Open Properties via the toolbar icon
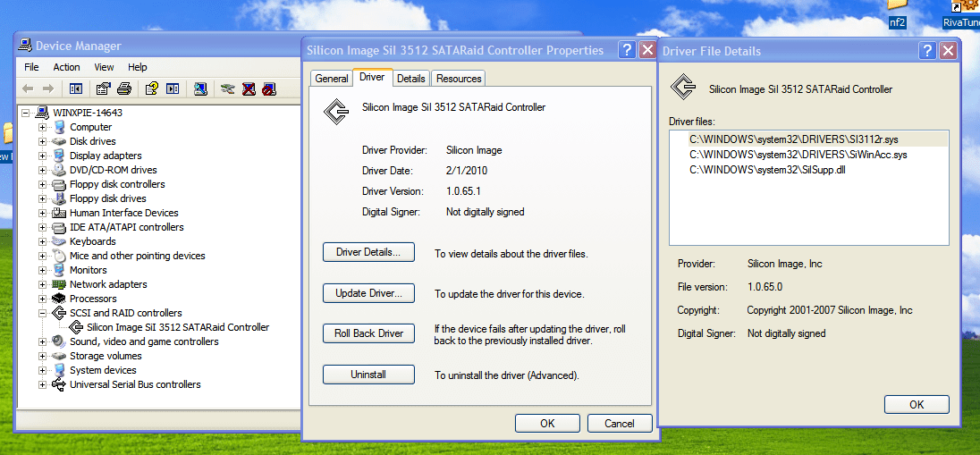Screen dimensions: 980x455 103,88
